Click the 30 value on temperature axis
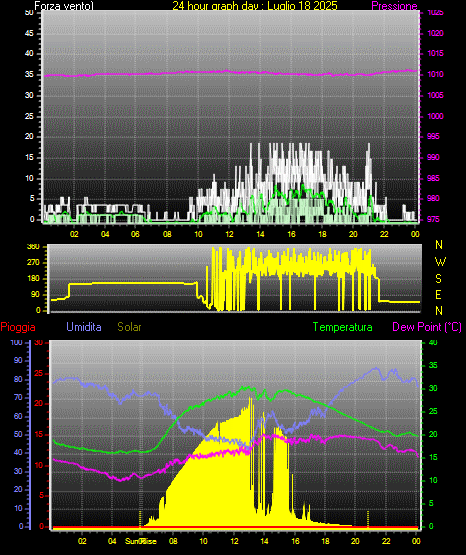 click(x=433, y=388)
